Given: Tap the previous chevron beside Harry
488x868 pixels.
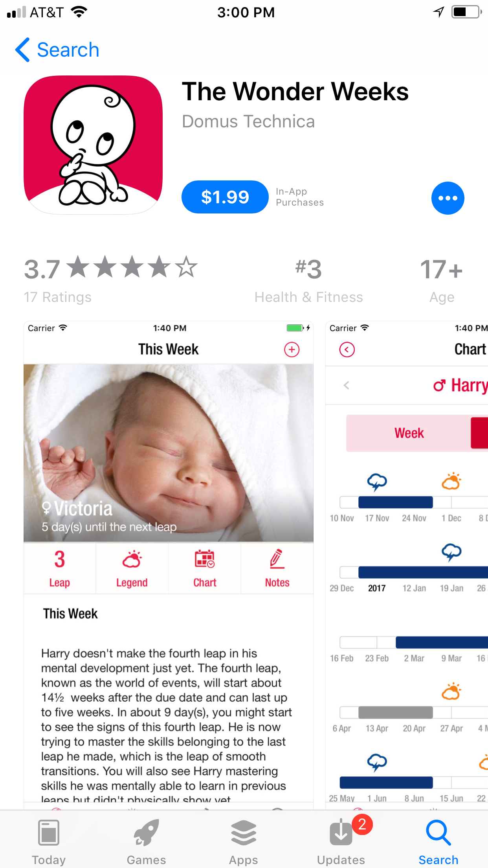Looking at the screenshot, I should pos(346,385).
